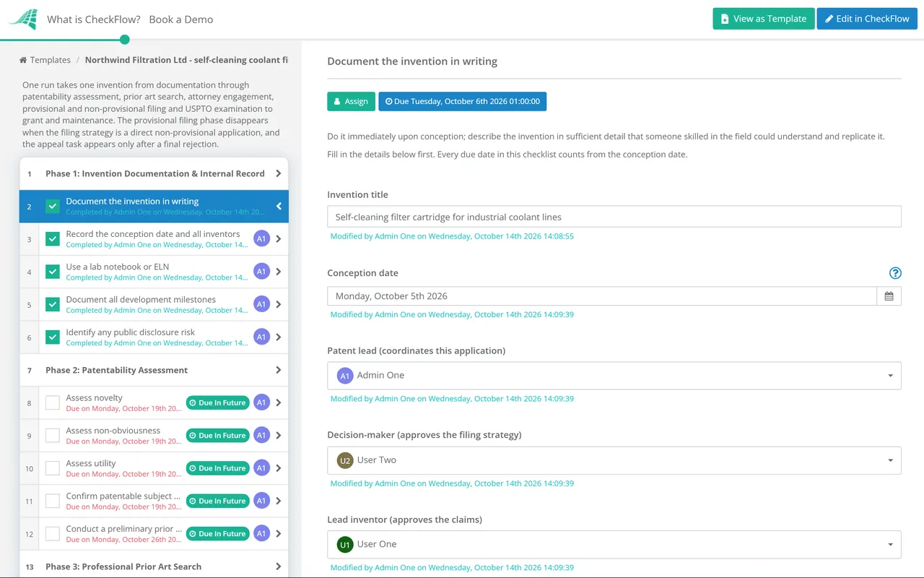Click the A1 avatar on Identify any public disclosure risk
924x578 pixels.
(x=261, y=337)
